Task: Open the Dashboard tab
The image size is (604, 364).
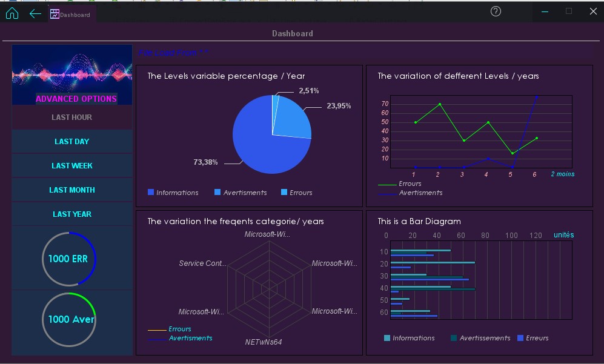Action: (72, 15)
